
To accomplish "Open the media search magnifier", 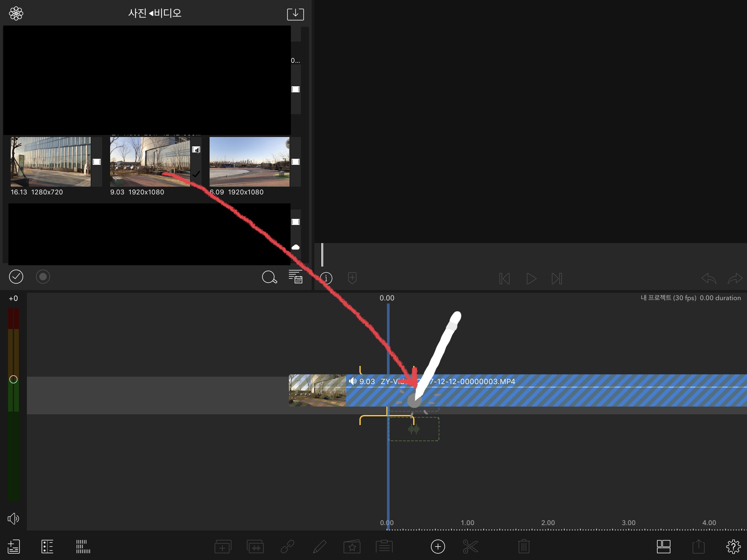I will point(269,277).
